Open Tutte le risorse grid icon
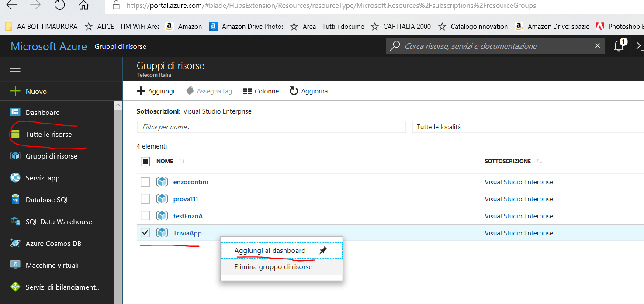Image resolution: width=644 pixels, height=304 pixels. click(x=15, y=134)
